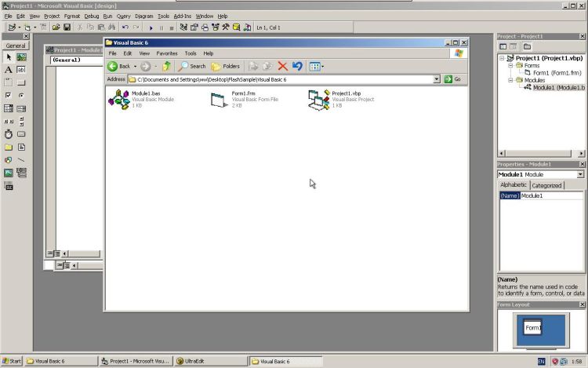Open the Toolbox via the toolbar icon
This screenshot has width=588, height=368.
click(x=226, y=27)
